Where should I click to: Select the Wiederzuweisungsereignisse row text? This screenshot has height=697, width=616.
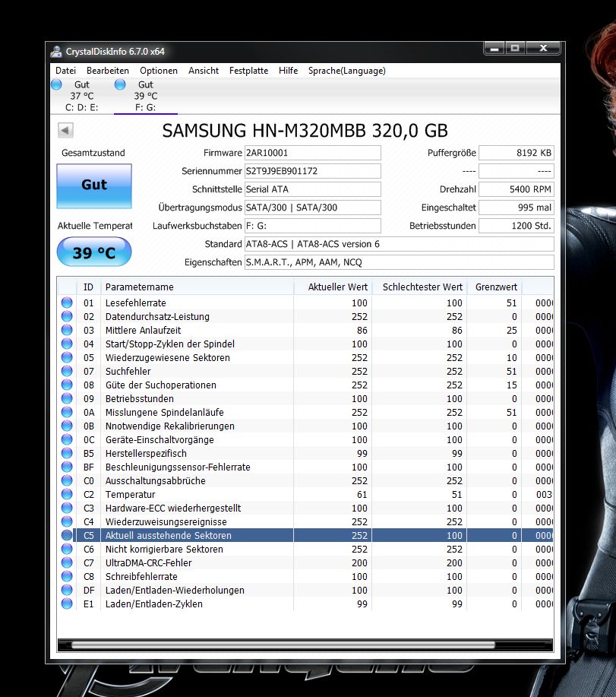166,522
